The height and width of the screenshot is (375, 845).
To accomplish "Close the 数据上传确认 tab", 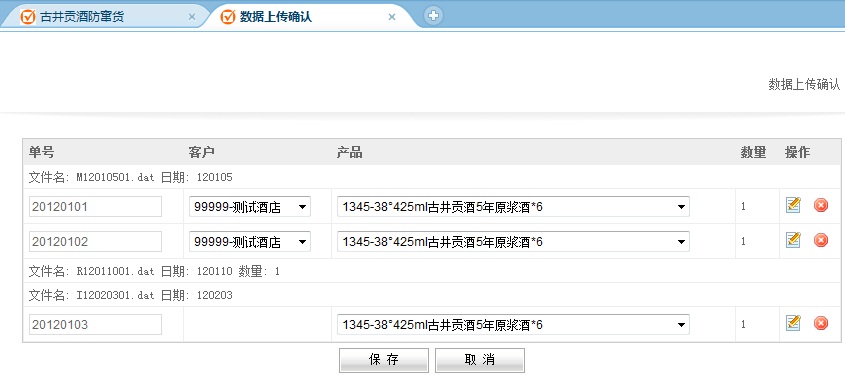I will pos(392,17).
